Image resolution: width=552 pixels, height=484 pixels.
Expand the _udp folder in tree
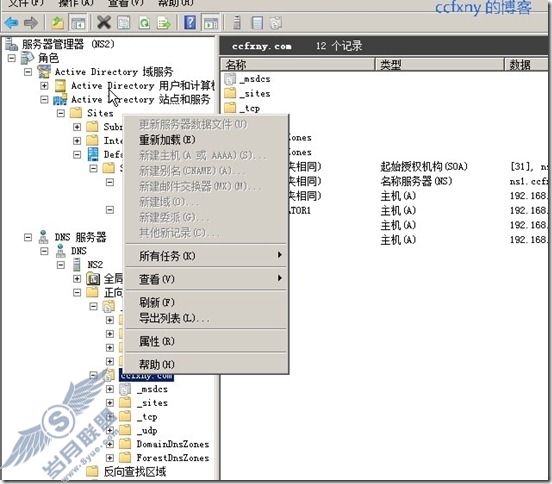click(110, 430)
